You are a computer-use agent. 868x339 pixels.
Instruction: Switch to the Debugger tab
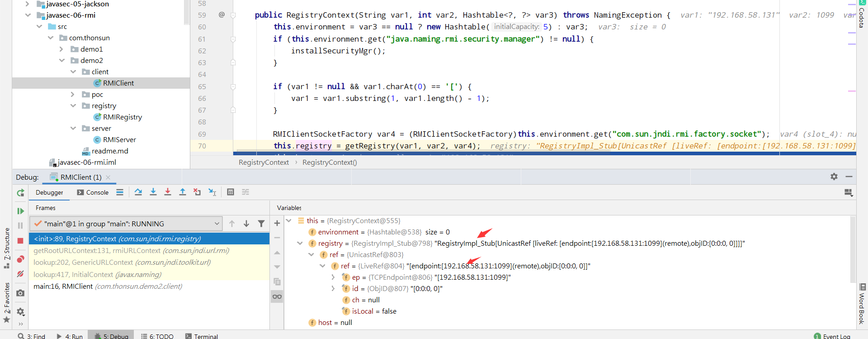pos(49,192)
